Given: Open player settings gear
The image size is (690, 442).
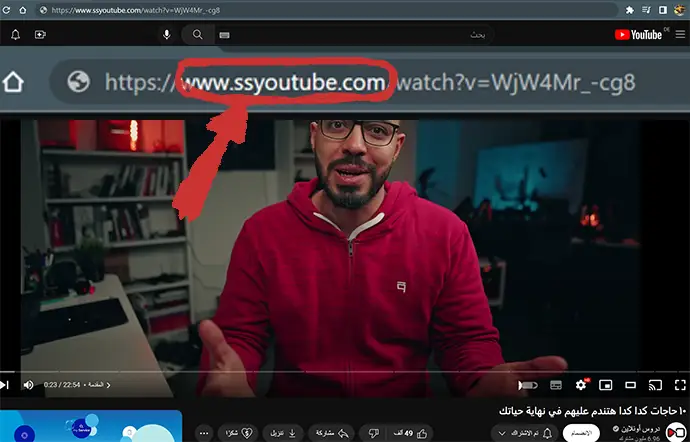Looking at the screenshot, I should (581, 385).
